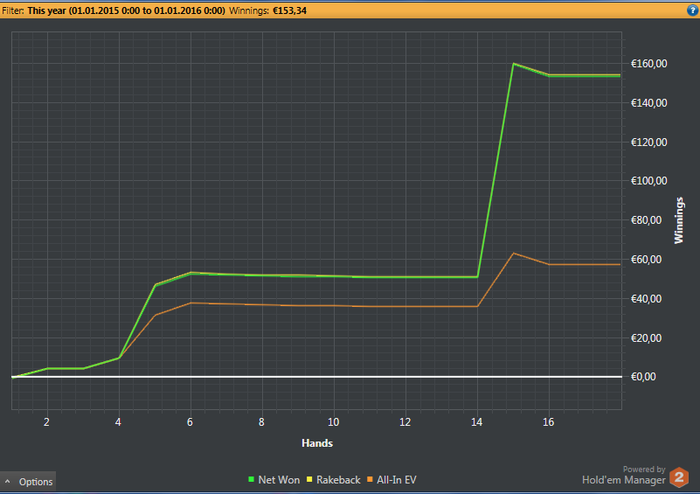Click the €80,00 axis label
This screenshot has height=494, width=700.
click(646, 220)
